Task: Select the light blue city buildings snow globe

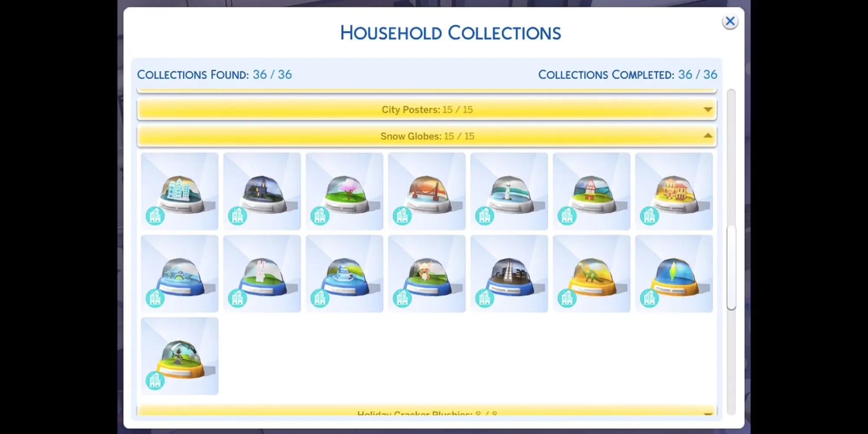Action: point(179,191)
